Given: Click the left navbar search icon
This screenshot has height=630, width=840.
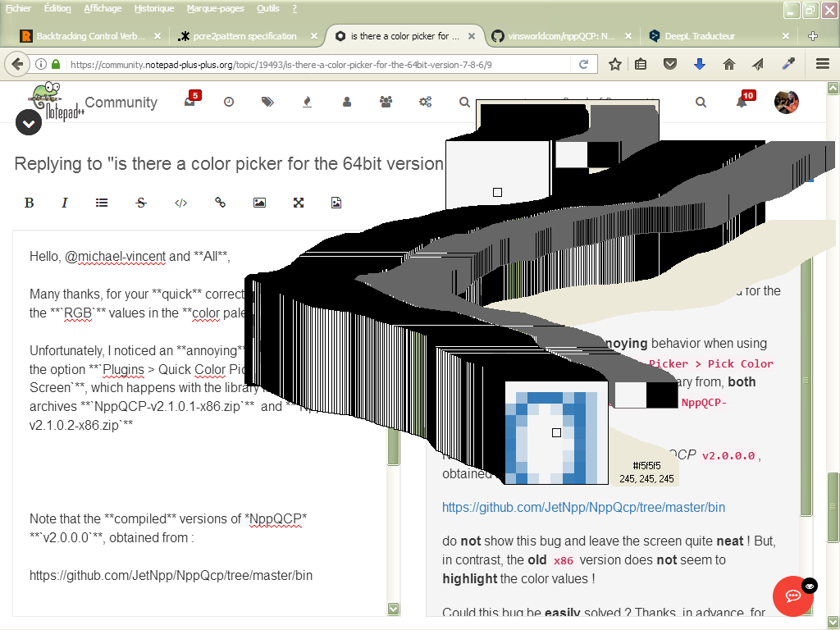Looking at the screenshot, I should tap(464, 102).
